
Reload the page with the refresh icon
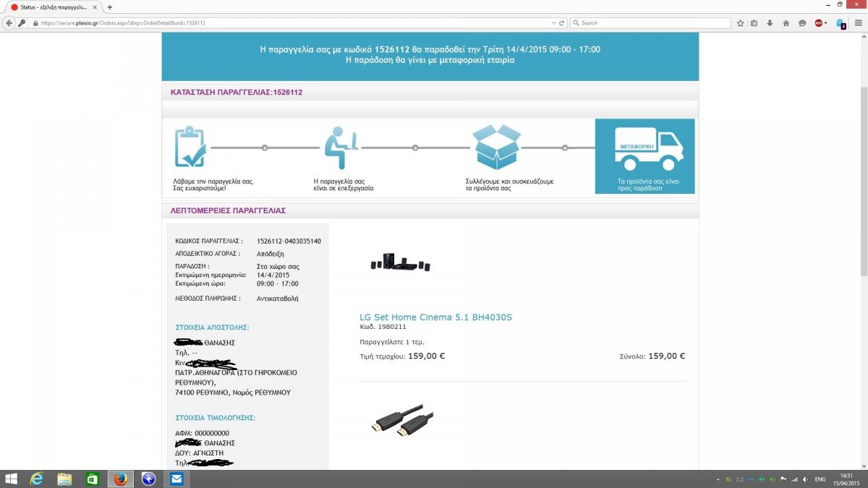click(x=563, y=23)
